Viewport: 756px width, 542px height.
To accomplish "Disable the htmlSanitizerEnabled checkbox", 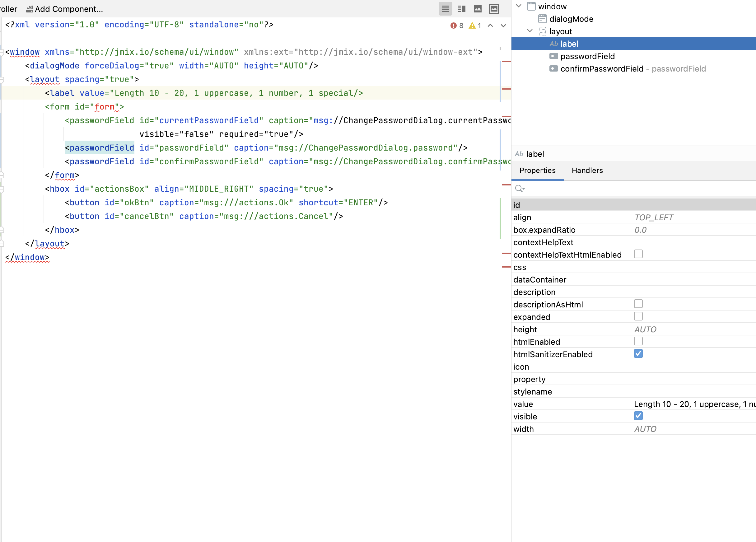I will [x=638, y=353].
